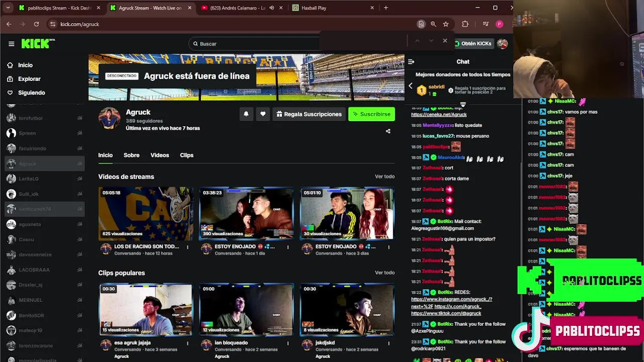View site information icon in address bar
The width and height of the screenshot is (644, 362).
click(x=53, y=24)
